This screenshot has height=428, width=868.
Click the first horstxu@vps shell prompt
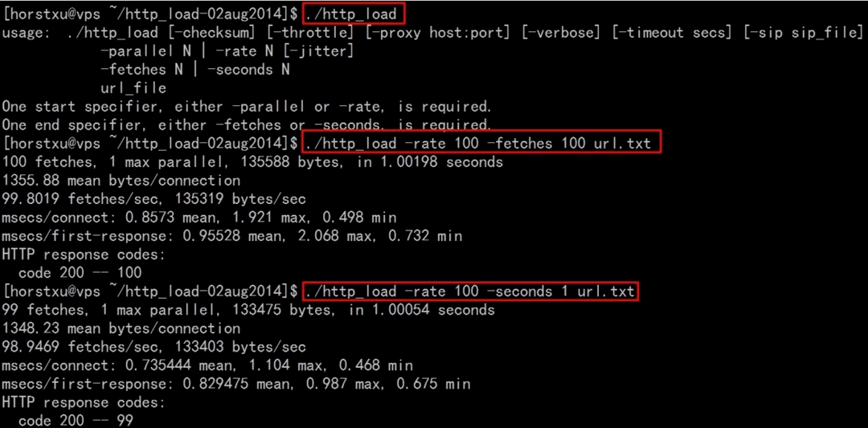pos(150,14)
